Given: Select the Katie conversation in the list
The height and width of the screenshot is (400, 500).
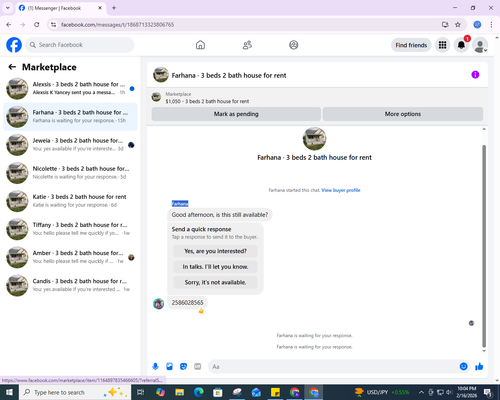Looking at the screenshot, I should point(70,201).
